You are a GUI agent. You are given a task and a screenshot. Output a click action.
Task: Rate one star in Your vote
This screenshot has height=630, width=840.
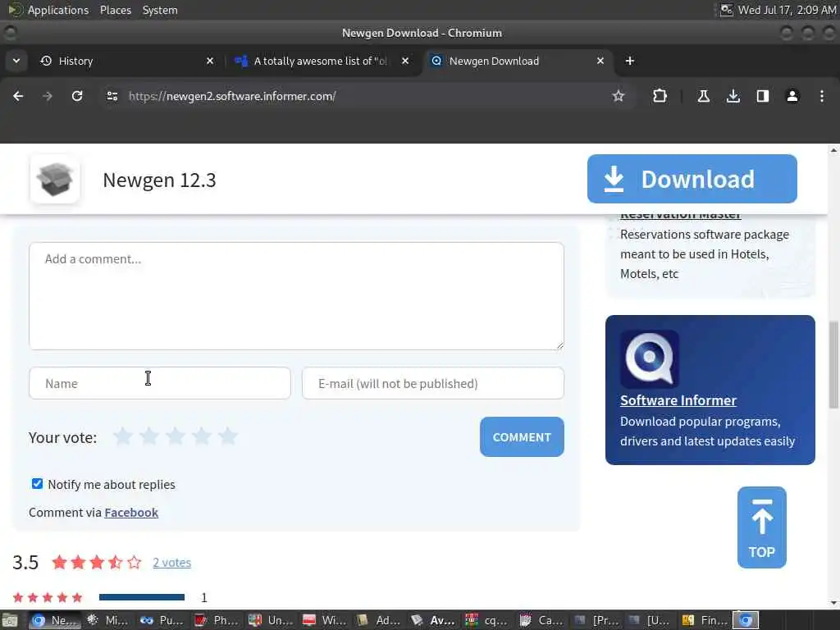[x=123, y=436]
